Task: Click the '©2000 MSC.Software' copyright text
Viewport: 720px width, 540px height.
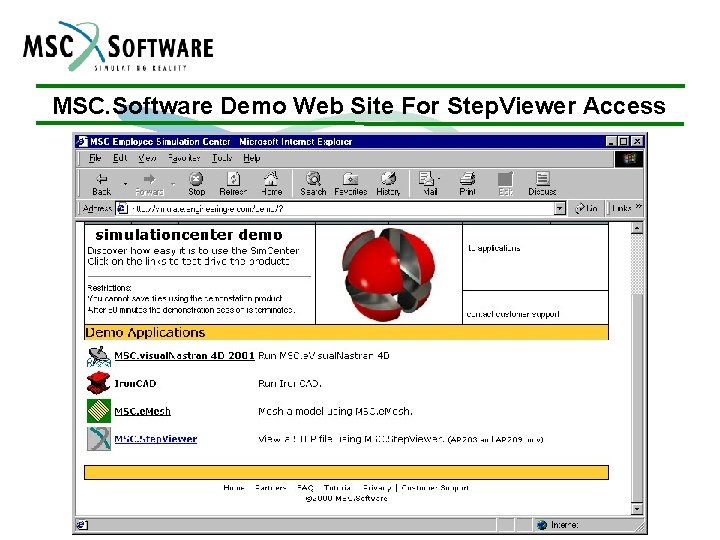Action: pyautogui.click(x=346, y=498)
